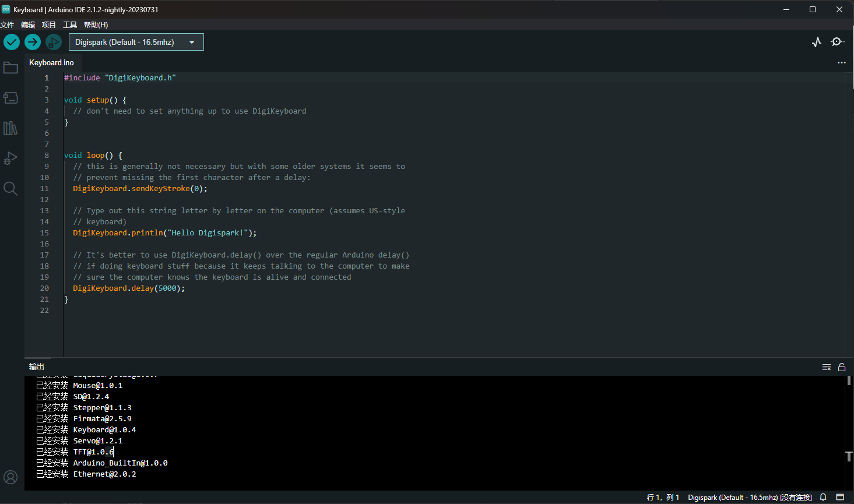The image size is (854, 504).
Task: Toggle autoscroll lock in the output panel
Action: click(842, 367)
